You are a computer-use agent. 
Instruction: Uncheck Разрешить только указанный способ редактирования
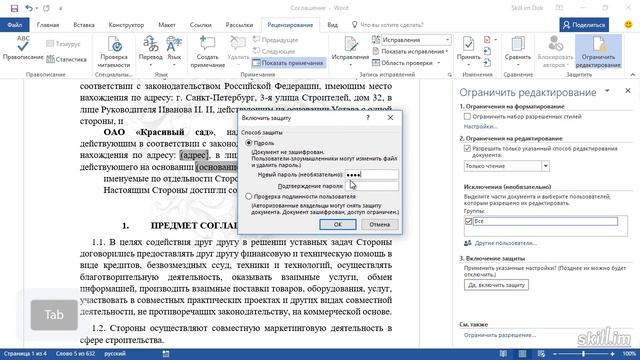pos(467,149)
